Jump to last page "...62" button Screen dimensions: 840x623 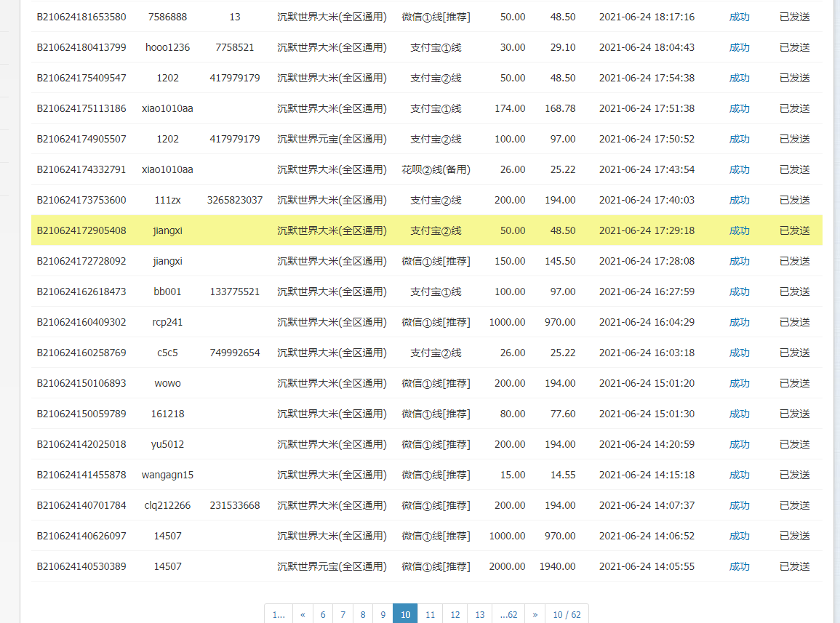[x=509, y=614]
